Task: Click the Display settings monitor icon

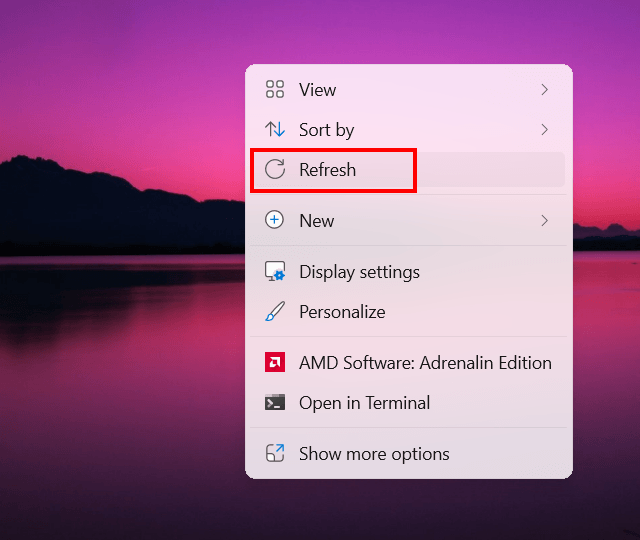Action: 275,272
